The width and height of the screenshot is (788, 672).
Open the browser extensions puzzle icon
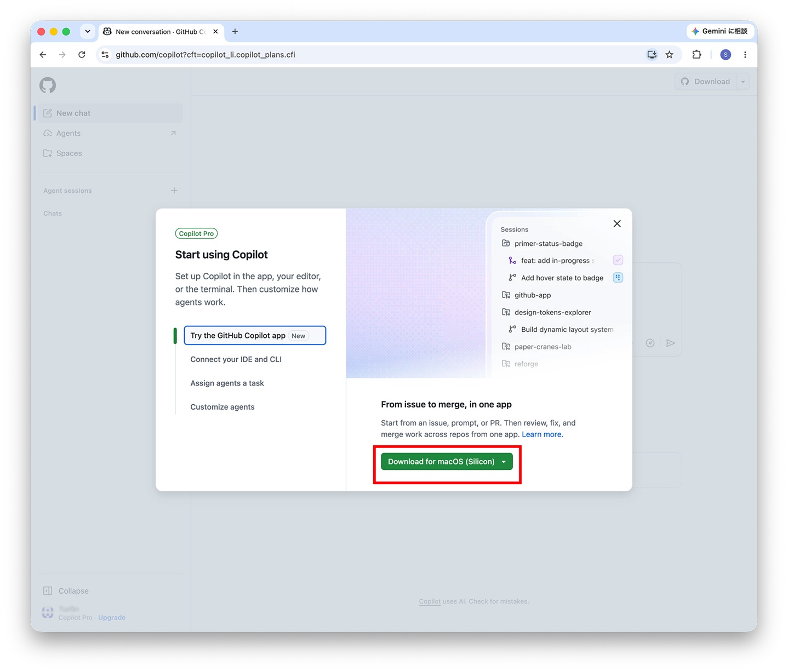(x=696, y=55)
